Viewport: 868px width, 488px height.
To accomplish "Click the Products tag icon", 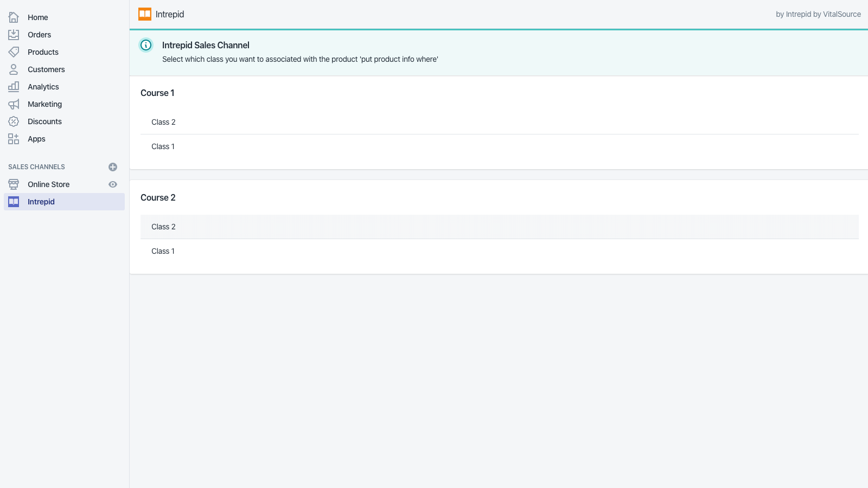I will click(14, 52).
